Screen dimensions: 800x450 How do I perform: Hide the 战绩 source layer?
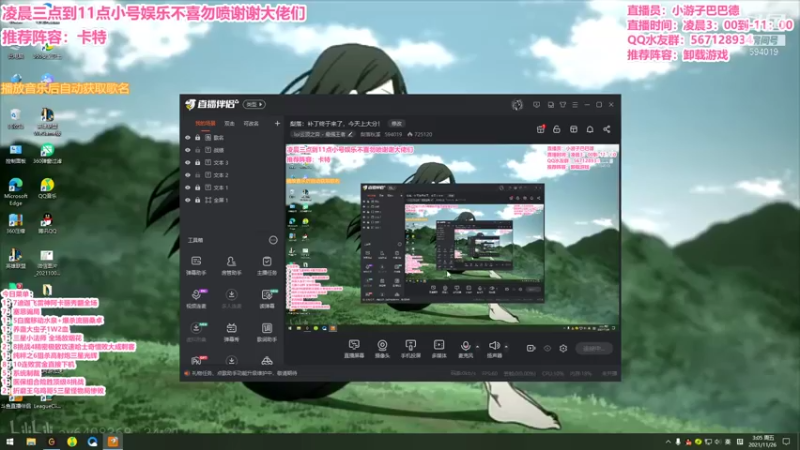(x=188, y=150)
